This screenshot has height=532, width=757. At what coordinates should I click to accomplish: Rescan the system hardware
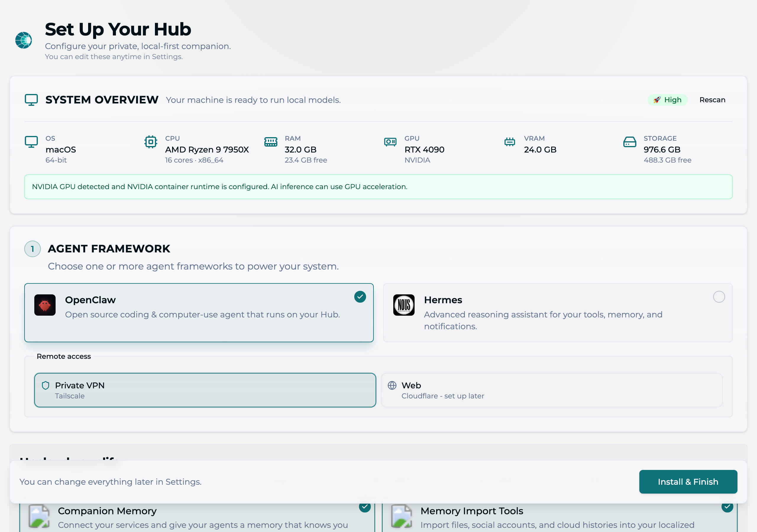pyautogui.click(x=712, y=100)
